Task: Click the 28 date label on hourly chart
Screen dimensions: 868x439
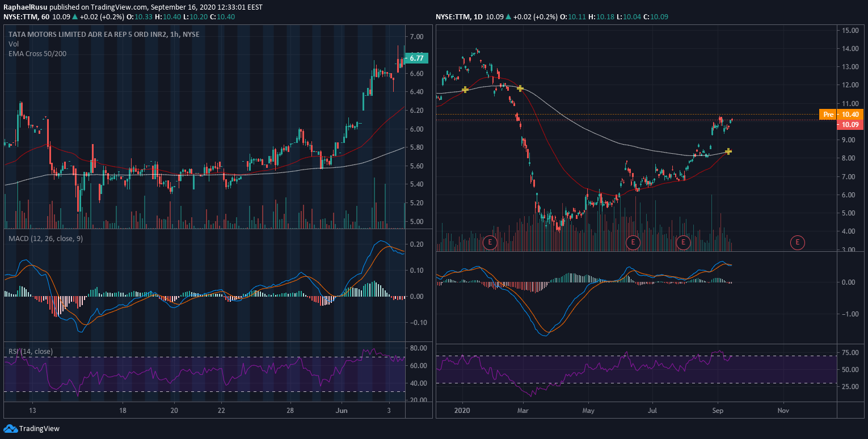Action: [x=290, y=410]
